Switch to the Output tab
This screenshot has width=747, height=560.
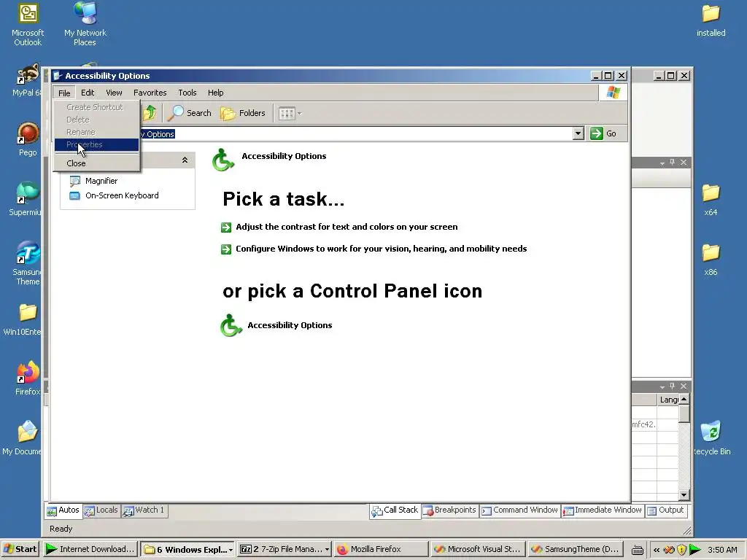coord(665,510)
